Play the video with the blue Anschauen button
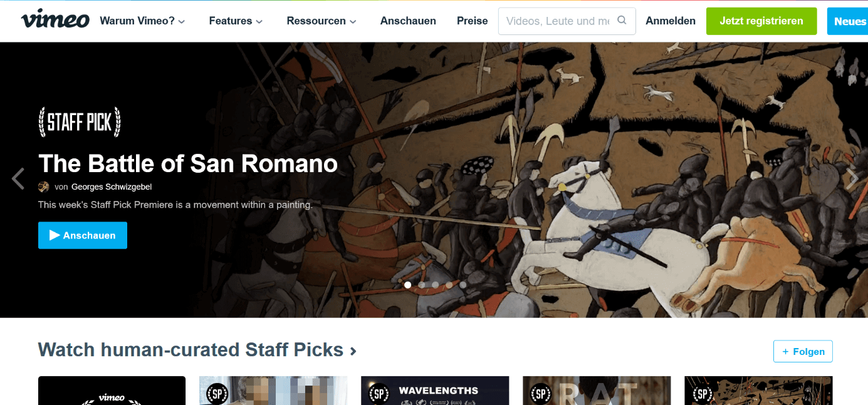The height and width of the screenshot is (405, 868). (x=83, y=235)
